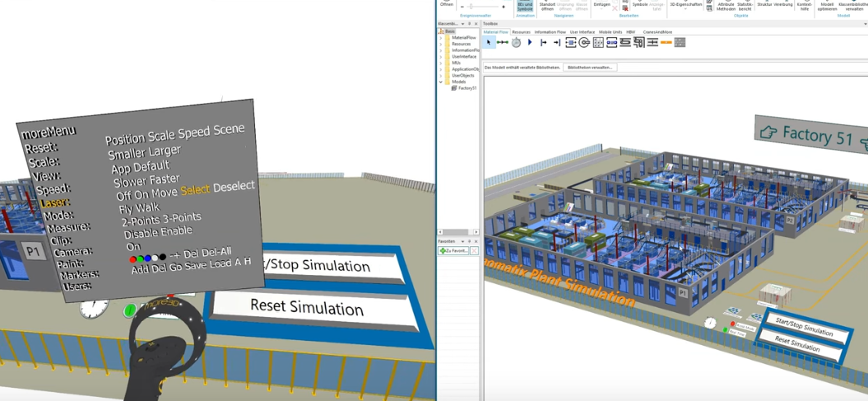The image size is (868, 401).
Task: Select the blue Source triangle icon
Action: [530, 42]
